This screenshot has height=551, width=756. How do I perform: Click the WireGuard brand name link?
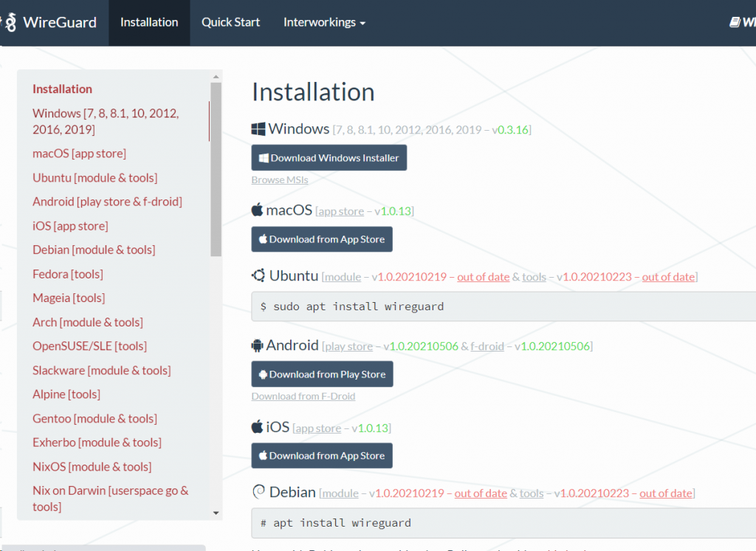(x=60, y=23)
